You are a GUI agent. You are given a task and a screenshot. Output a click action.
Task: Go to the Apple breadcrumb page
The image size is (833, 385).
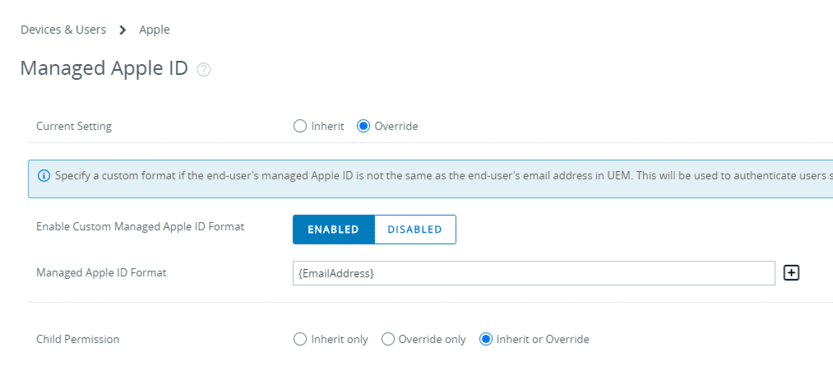tap(155, 30)
